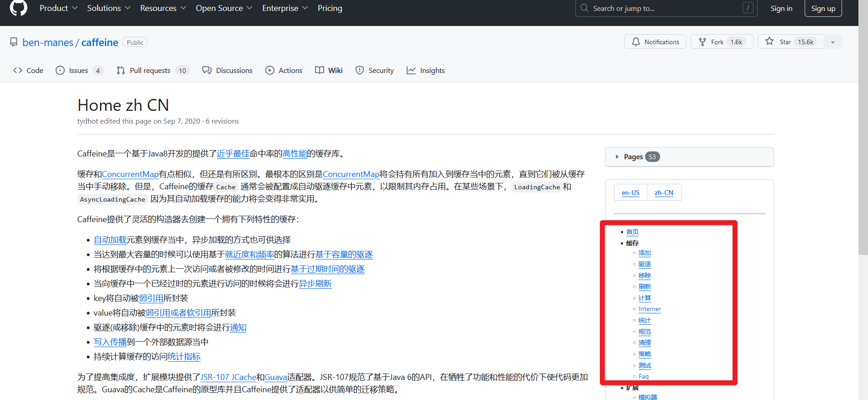
Task: Open the 清理 sidebar link
Action: [645, 343]
